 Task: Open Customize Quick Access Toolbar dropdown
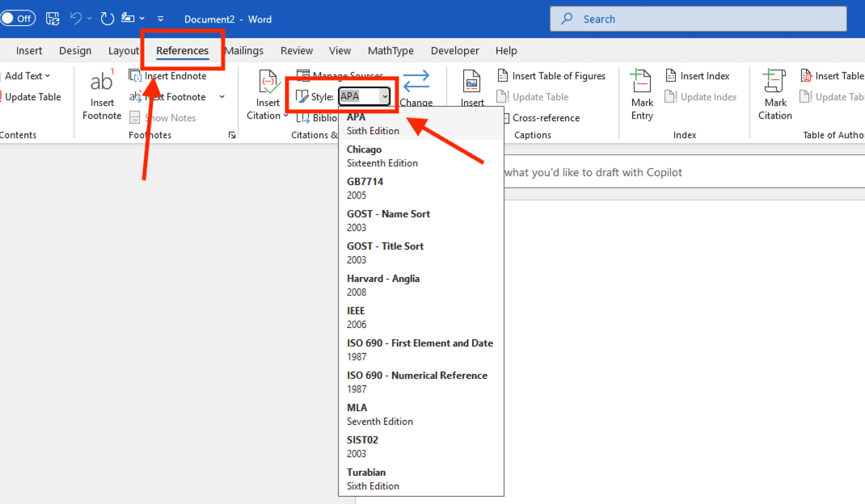point(161,19)
